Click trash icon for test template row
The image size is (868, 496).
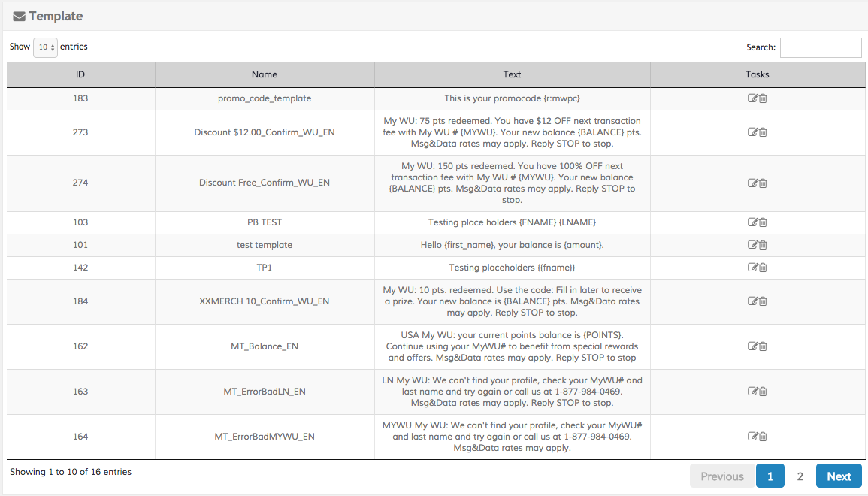click(763, 245)
